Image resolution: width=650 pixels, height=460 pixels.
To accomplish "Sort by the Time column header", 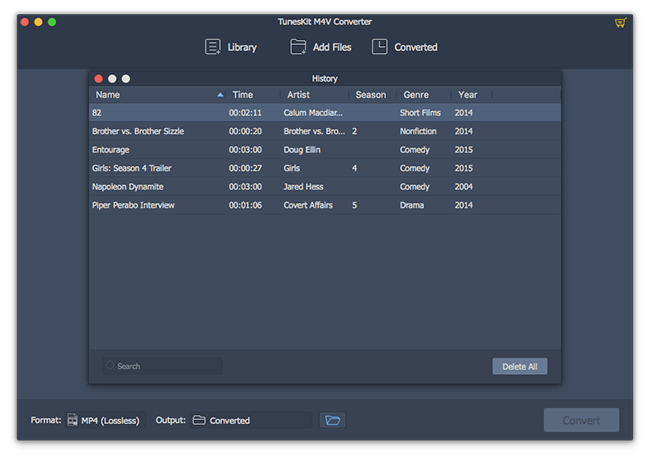I will 254,95.
